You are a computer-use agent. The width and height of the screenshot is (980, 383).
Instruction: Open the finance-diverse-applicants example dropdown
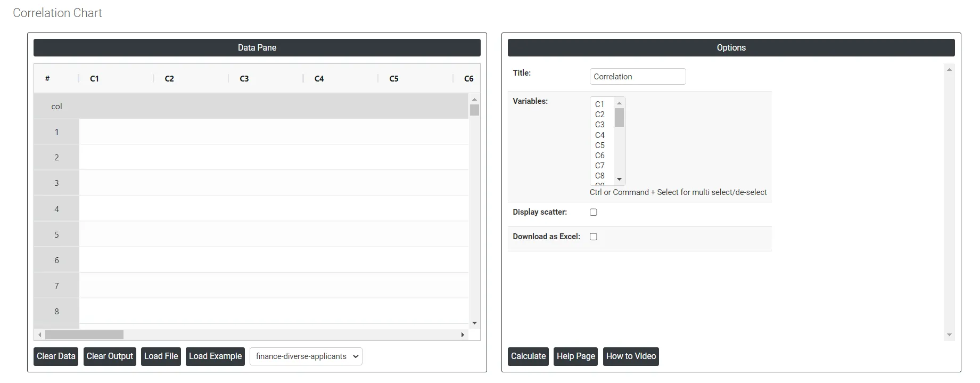coord(306,356)
